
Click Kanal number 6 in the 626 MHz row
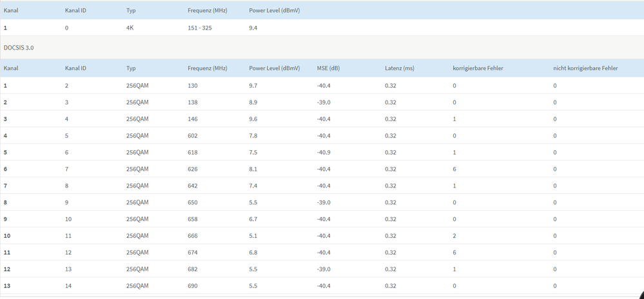5,169
